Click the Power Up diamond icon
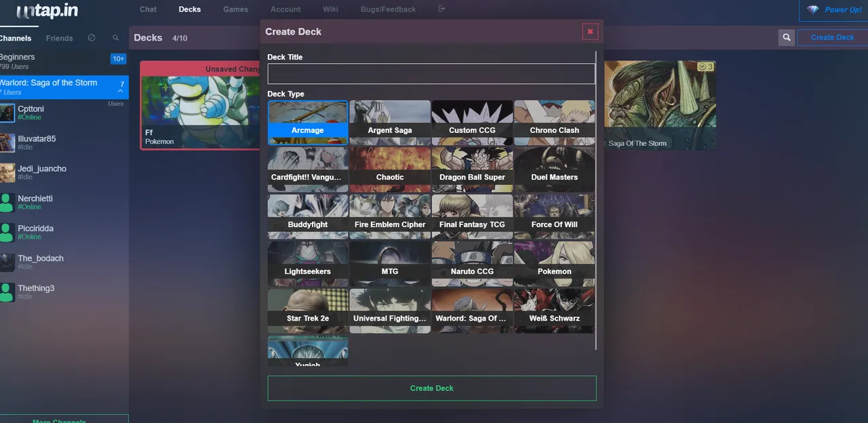The height and width of the screenshot is (423, 868). (x=813, y=9)
